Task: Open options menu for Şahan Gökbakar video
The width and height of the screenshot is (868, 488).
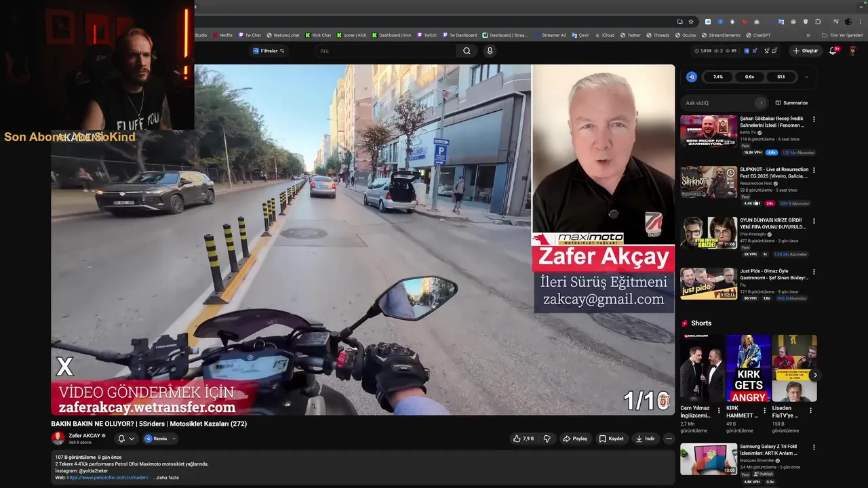Action: (814, 119)
